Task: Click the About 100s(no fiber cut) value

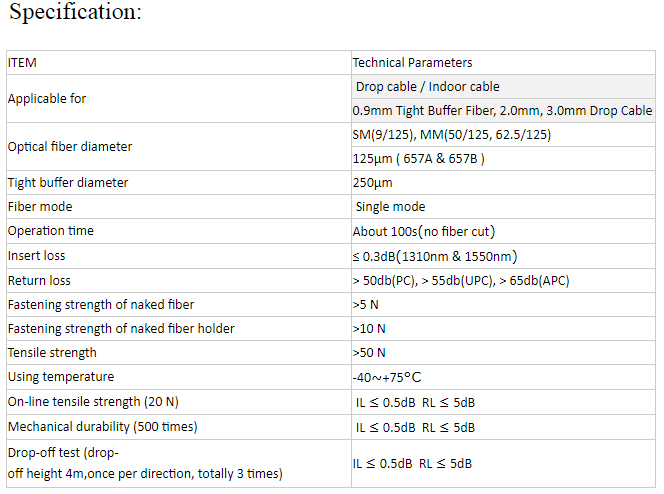Action: tap(424, 231)
